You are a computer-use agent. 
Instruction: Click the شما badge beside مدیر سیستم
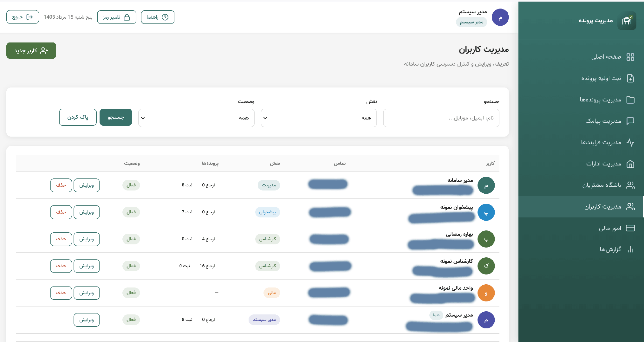pos(436,315)
